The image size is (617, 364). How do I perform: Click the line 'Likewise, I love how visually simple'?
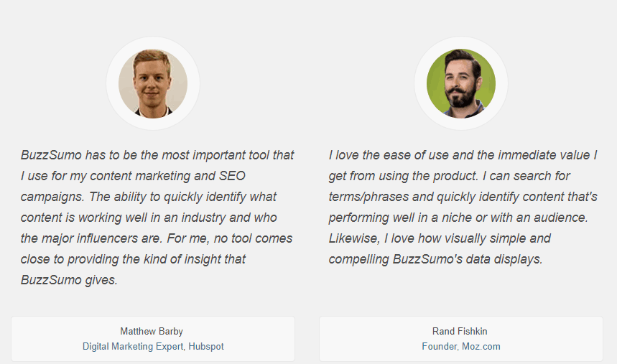[440, 238]
